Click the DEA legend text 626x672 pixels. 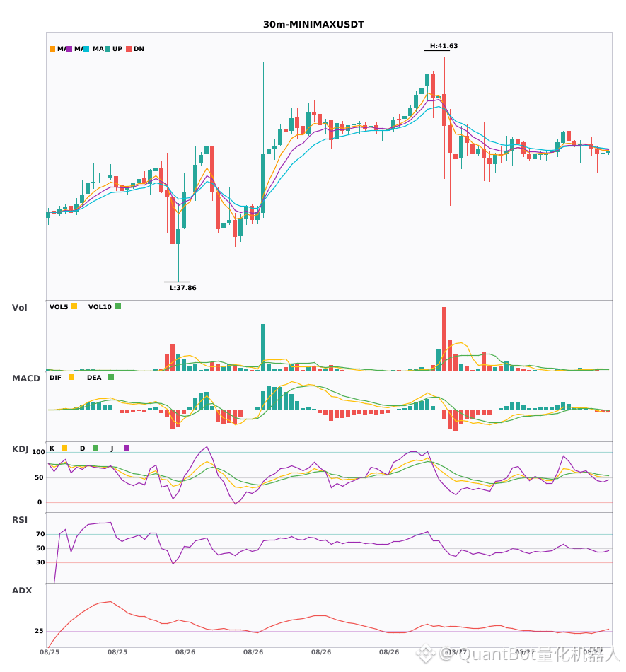[x=94, y=378]
